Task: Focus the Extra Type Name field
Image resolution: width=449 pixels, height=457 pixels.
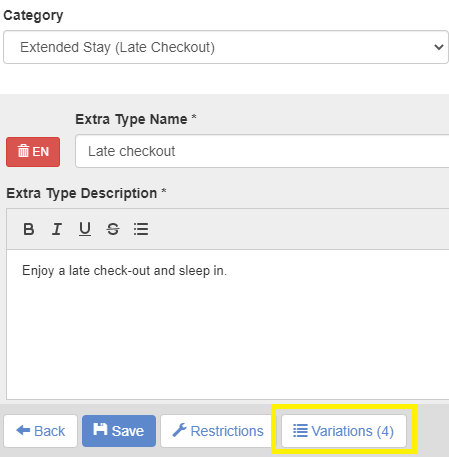Action: [262, 151]
